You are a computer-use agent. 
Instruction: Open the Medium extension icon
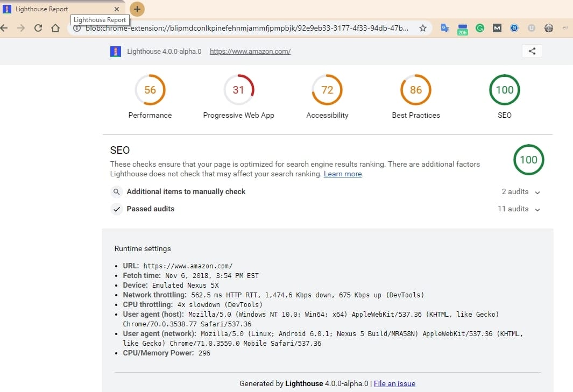click(497, 27)
